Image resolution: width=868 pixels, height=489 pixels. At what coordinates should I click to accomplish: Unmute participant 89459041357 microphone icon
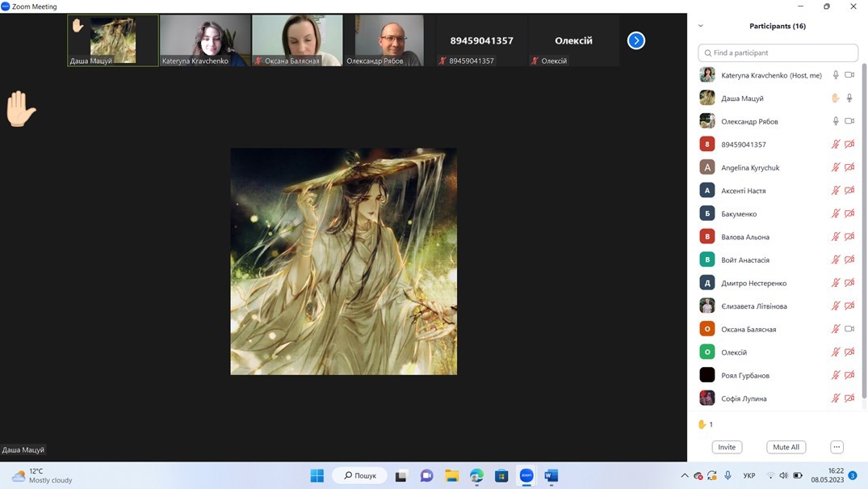836,144
